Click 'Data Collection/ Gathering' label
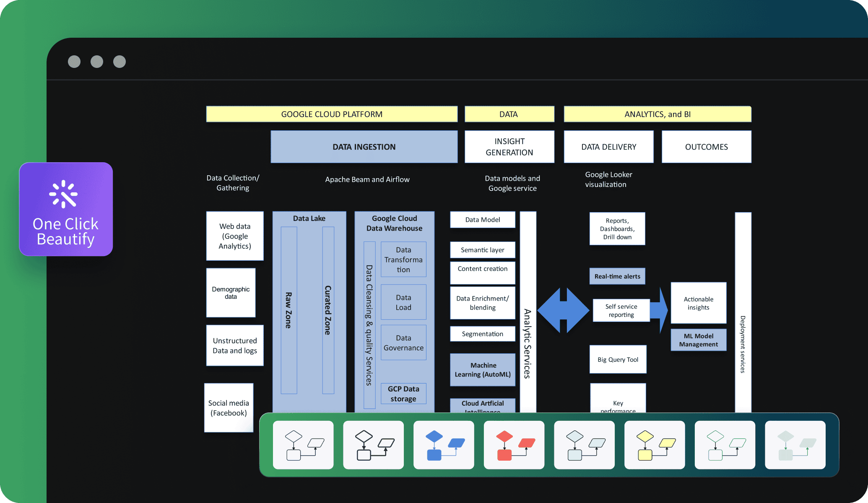This screenshot has height=503, width=868. [x=233, y=183]
